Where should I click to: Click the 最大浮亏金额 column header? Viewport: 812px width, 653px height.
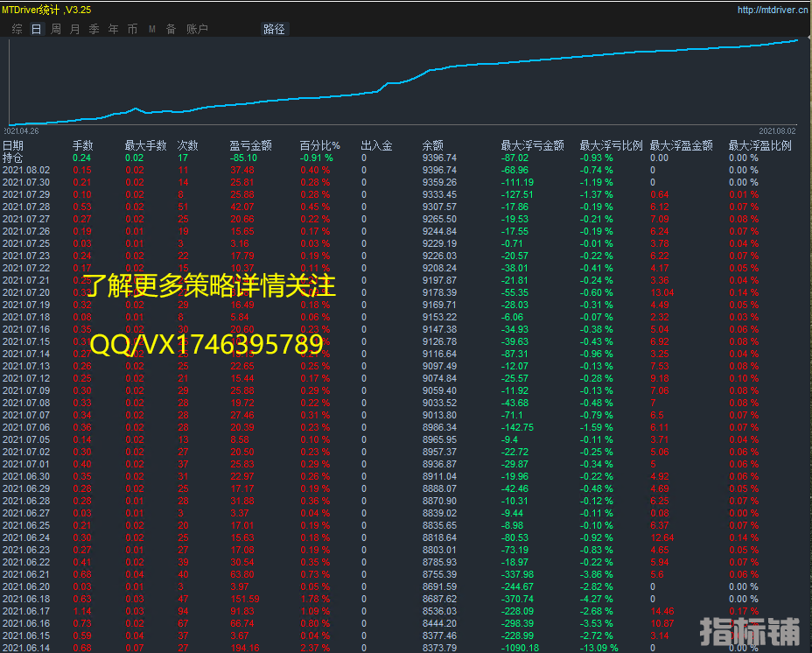(x=532, y=145)
